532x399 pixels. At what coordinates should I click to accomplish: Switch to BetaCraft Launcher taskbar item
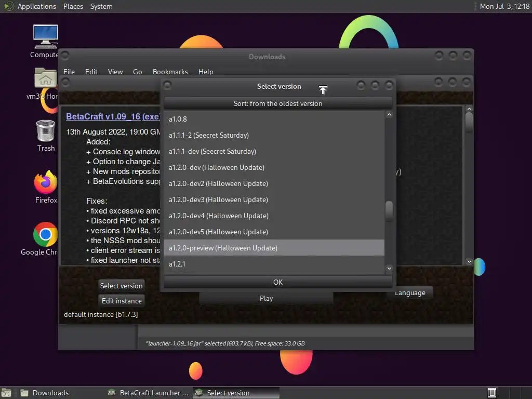pos(148,393)
